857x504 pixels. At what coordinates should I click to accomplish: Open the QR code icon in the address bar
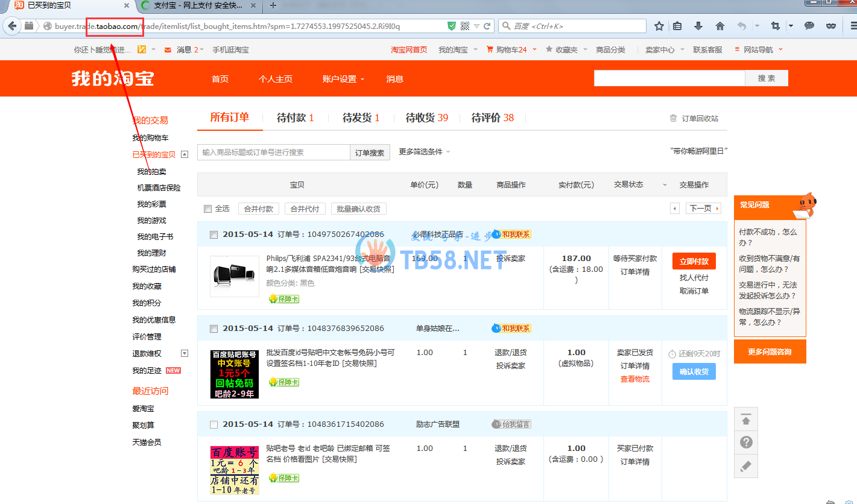465,26
